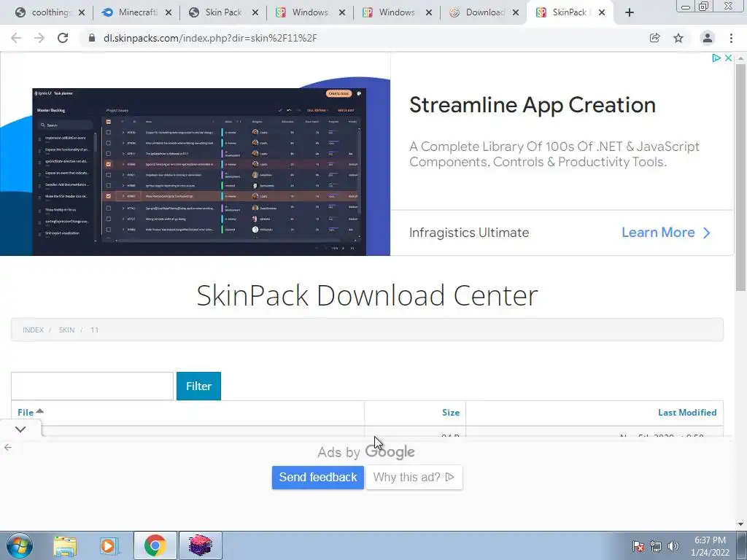The width and height of the screenshot is (747, 560).
Task: Click the file filter text box
Action: pos(92,386)
